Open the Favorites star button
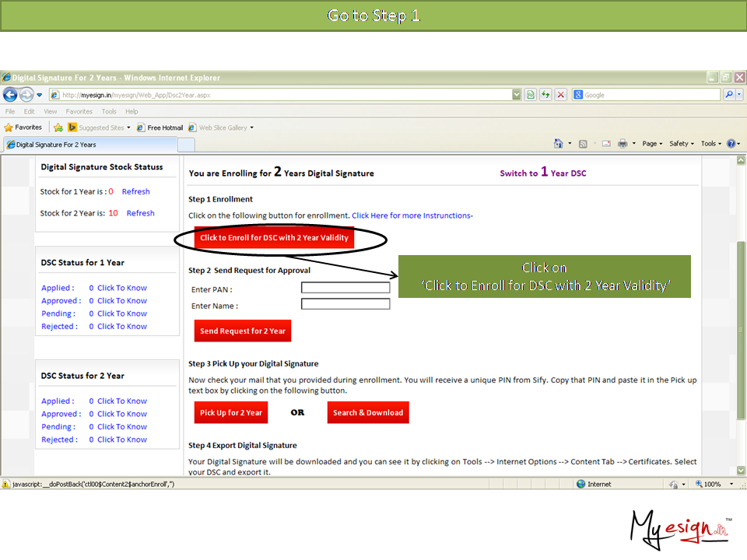 [23, 128]
